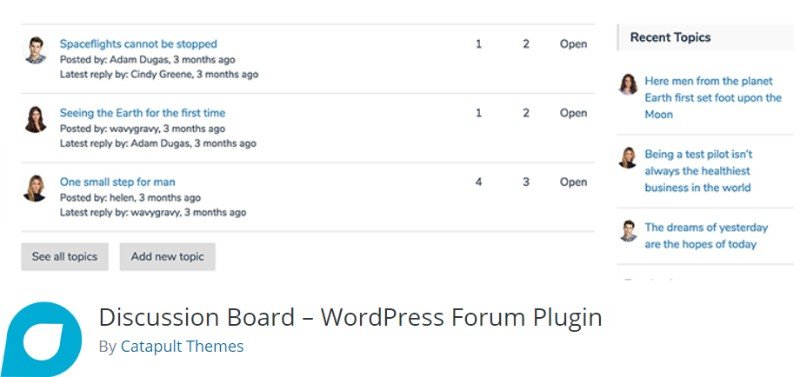The image size is (800, 377).
Task: Click wavygravy avatar beside Seeing the Earth topic
Action: 36,119
